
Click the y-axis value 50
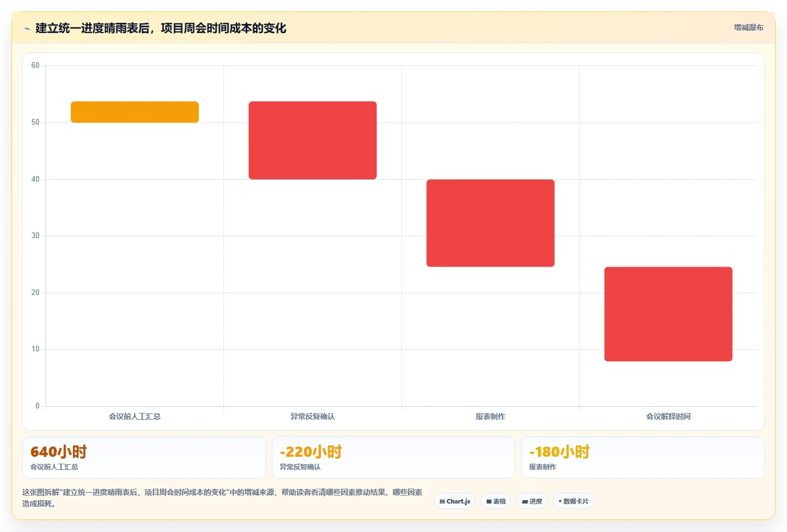[x=35, y=122]
